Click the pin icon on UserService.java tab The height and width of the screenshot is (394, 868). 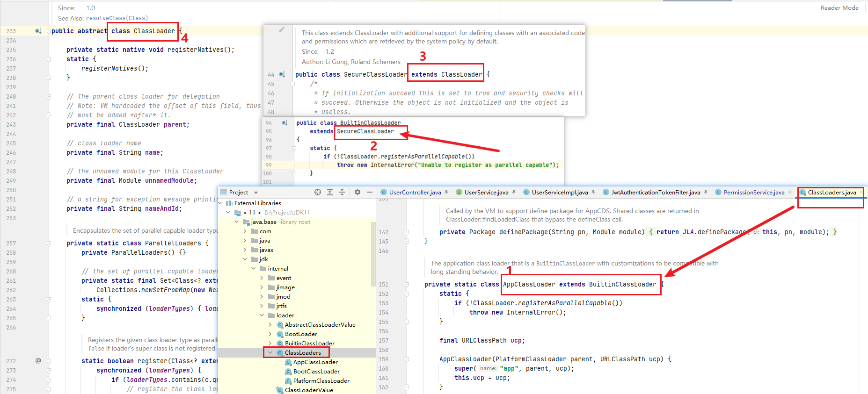514,192
